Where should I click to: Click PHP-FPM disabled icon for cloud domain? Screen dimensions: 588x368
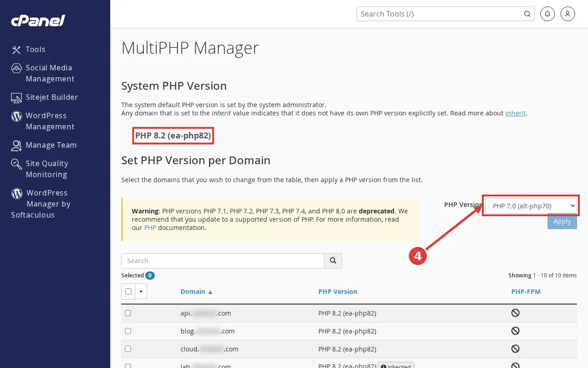coord(515,349)
